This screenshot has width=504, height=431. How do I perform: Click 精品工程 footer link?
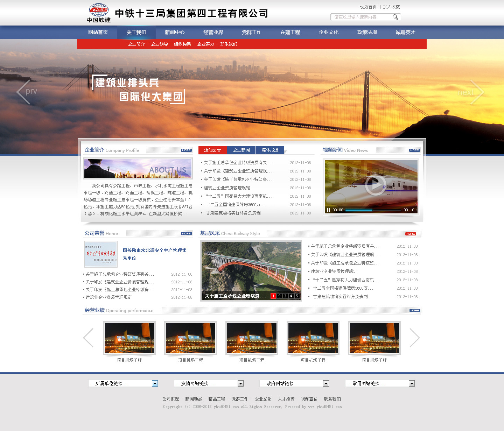(x=217, y=399)
